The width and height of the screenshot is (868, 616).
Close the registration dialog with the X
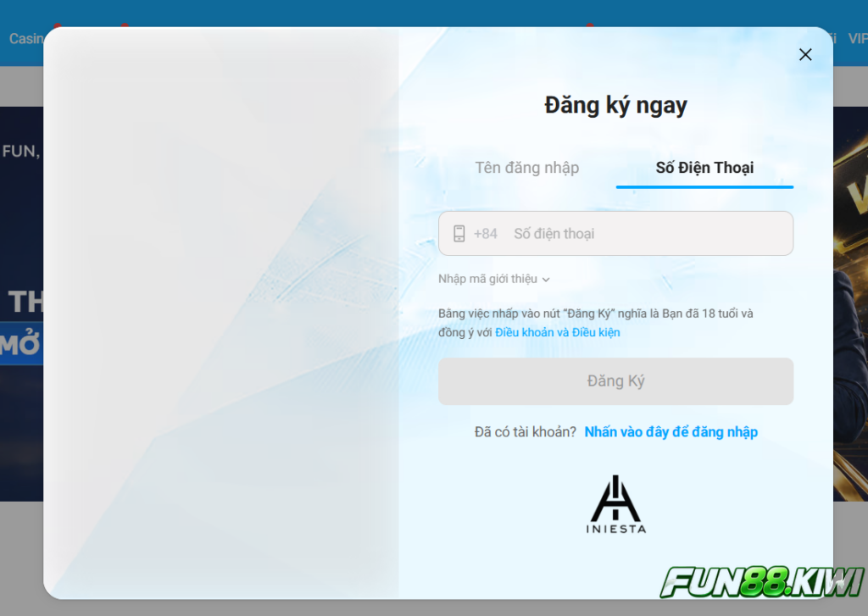tap(805, 54)
